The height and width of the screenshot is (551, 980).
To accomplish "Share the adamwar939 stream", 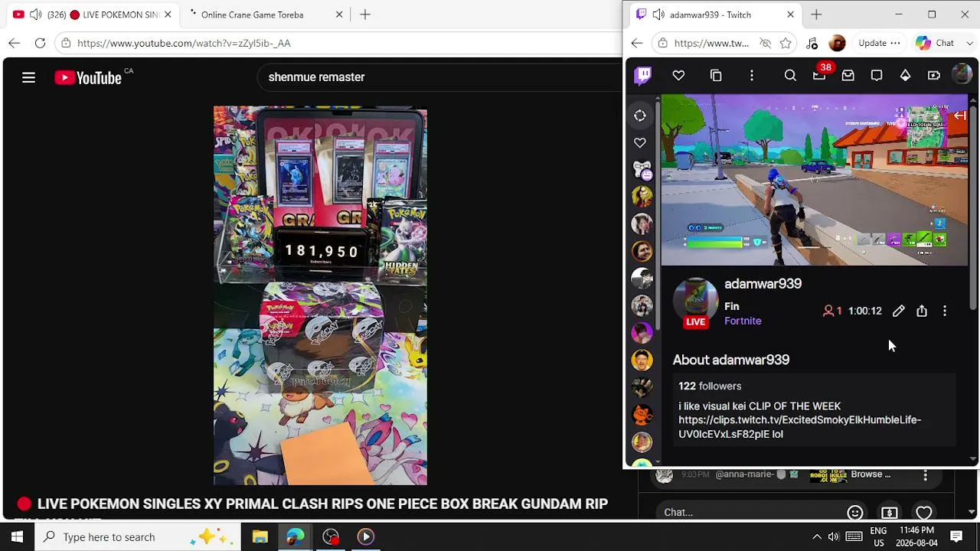I will point(922,311).
